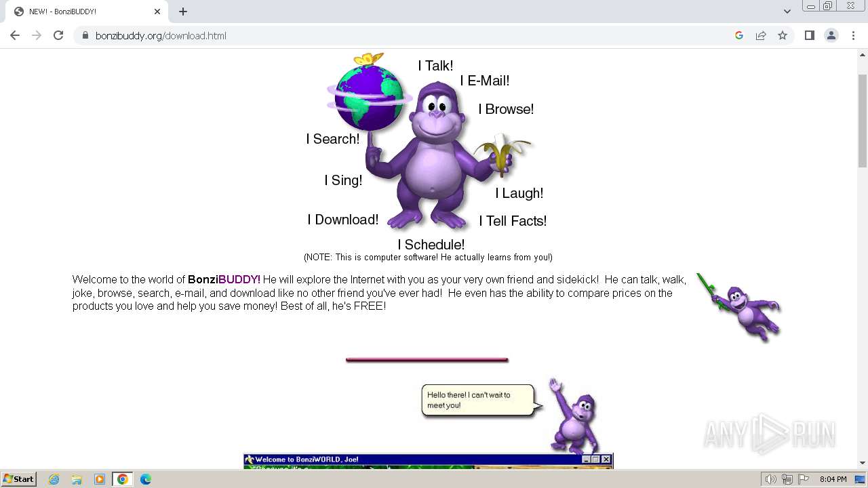Open the Google icon in the address bar
The height and width of the screenshot is (488, 868).
click(739, 35)
